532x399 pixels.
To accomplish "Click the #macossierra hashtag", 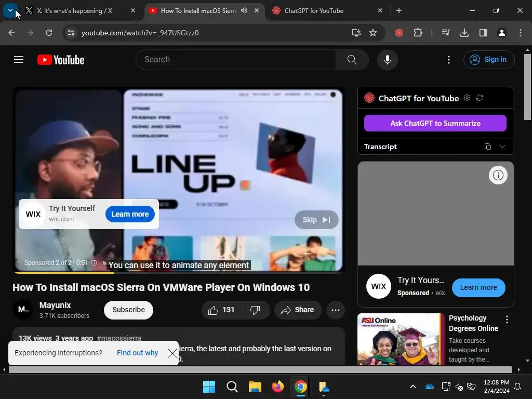I will (119, 338).
